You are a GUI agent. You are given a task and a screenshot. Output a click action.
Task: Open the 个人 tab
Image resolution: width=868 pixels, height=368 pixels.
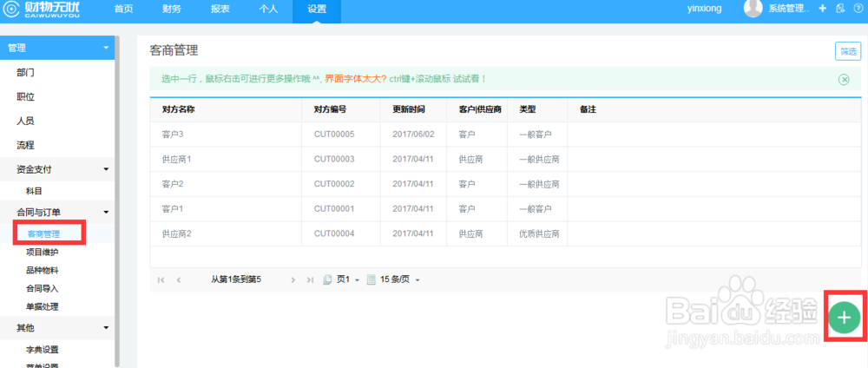click(268, 9)
